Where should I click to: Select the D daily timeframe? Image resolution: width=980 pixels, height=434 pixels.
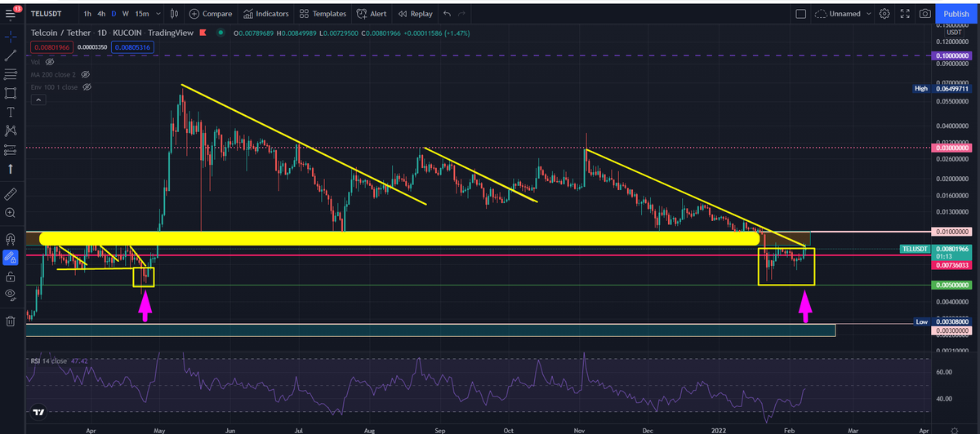tap(114, 14)
